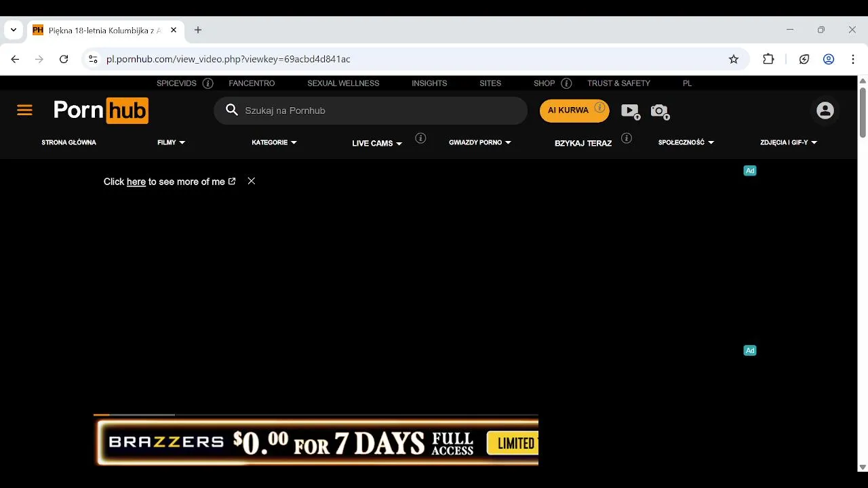Open the video upload icon
Image resolution: width=868 pixels, height=488 pixels.
tap(630, 111)
